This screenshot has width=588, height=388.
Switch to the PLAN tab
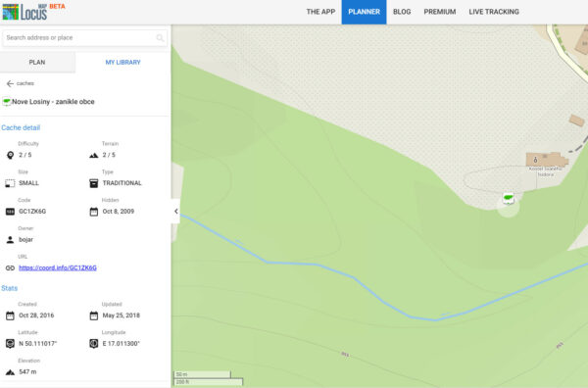[x=37, y=63]
